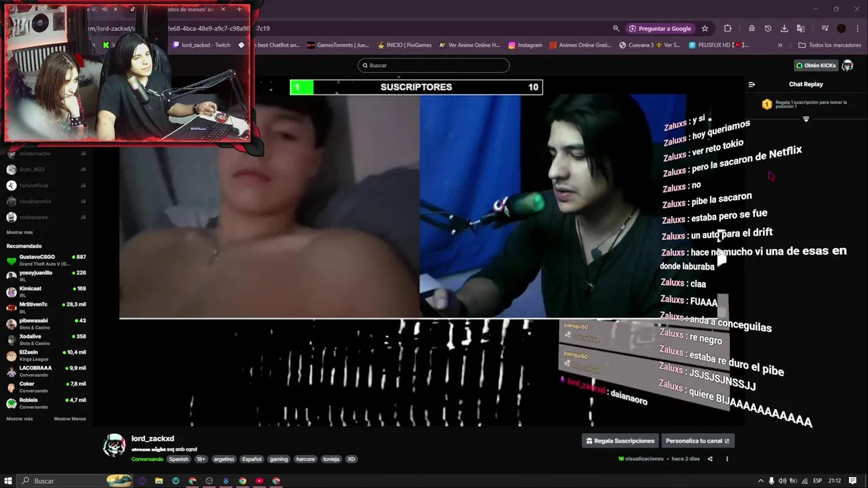This screenshot has height=488, width=868.
Task: Open the Chrome profile avatar
Action: [x=842, y=28]
